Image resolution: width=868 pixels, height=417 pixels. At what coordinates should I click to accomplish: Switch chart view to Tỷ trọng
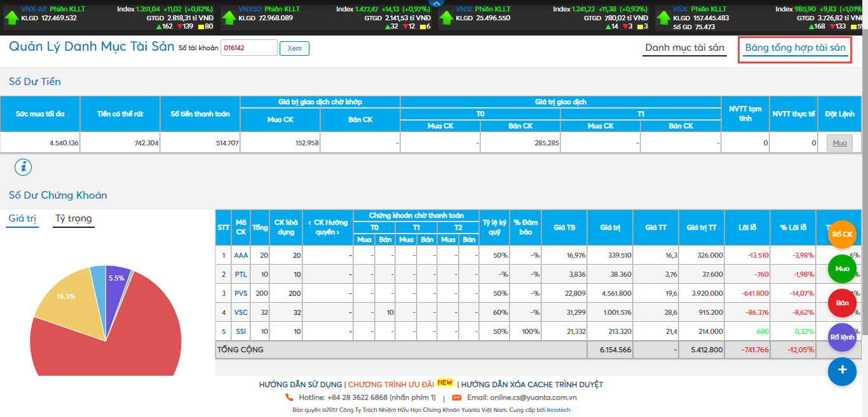74,218
